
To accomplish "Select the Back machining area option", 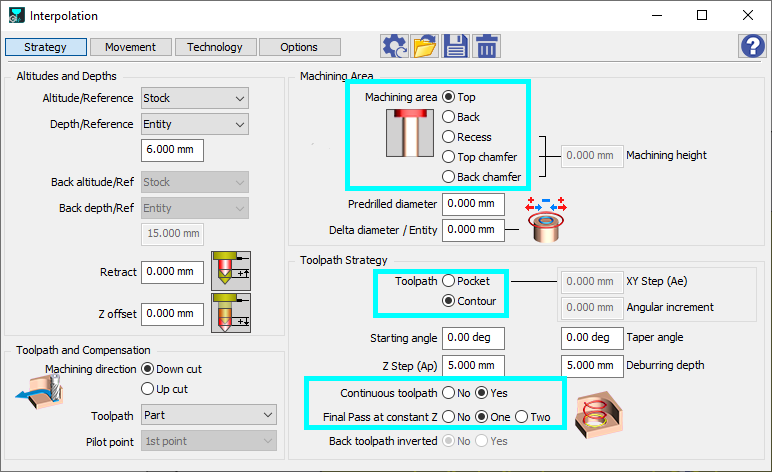I will 449,117.
